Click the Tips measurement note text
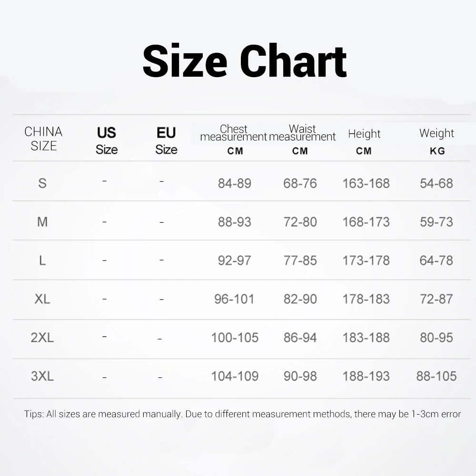 coord(242,414)
